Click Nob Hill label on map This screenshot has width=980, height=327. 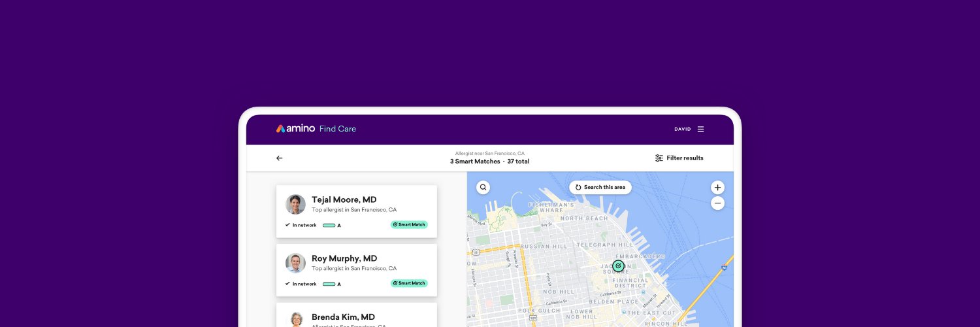click(x=559, y=292)
